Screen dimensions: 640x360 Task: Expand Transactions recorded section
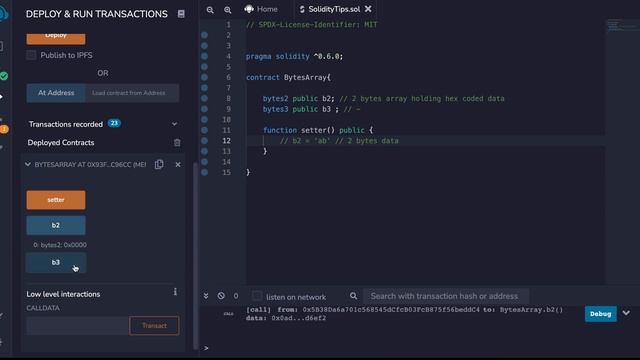click(174, 124)
